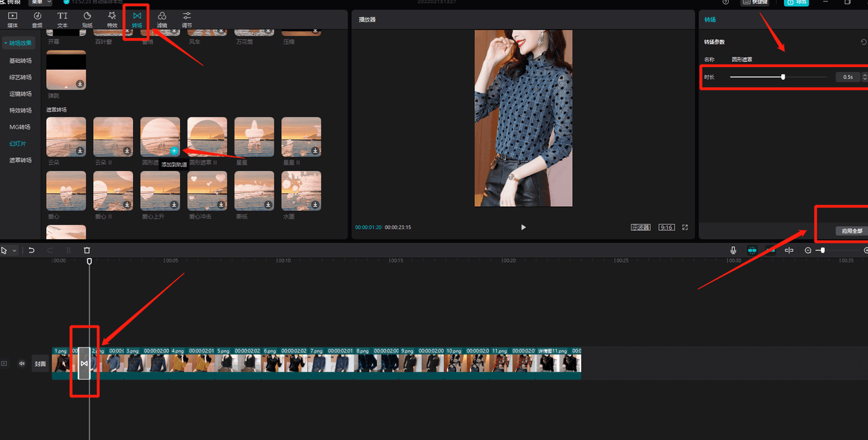868x440 pixels.
Task: Download the 爱心冲击 transition
Action: [x=221, y=204]
